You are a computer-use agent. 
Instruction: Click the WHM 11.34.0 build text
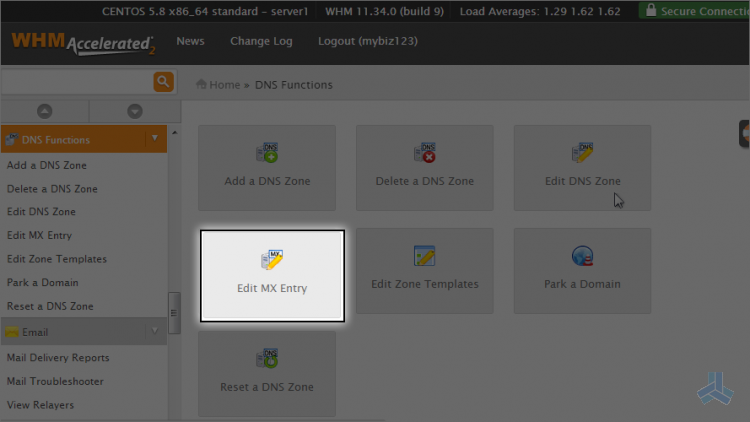[385, 11]
